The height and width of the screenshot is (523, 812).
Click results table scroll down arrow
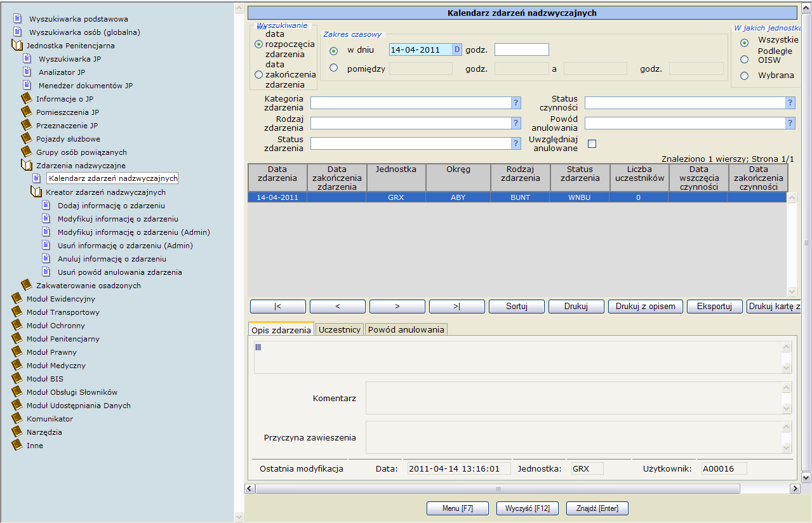point(792,291)
